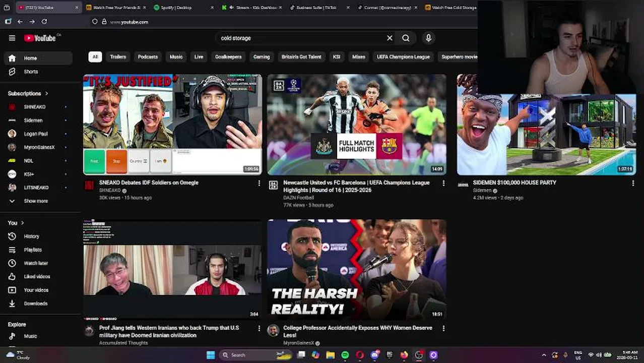This screenshot has height=363, width=644.
Task: Open the Windows Start menu
Action: click(211, 355)
